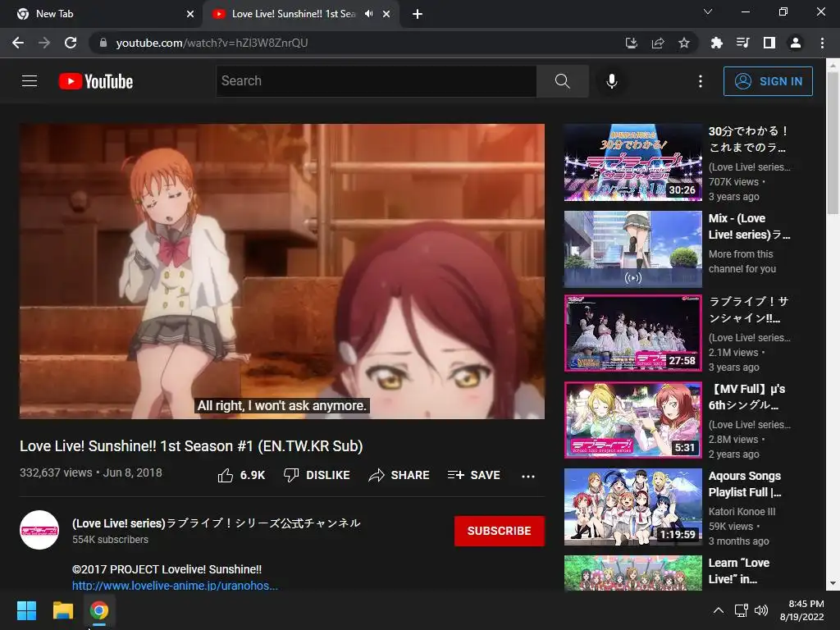Close the Love Live YouTube tab
Screen dimensions: 840x630
[386, 14]
